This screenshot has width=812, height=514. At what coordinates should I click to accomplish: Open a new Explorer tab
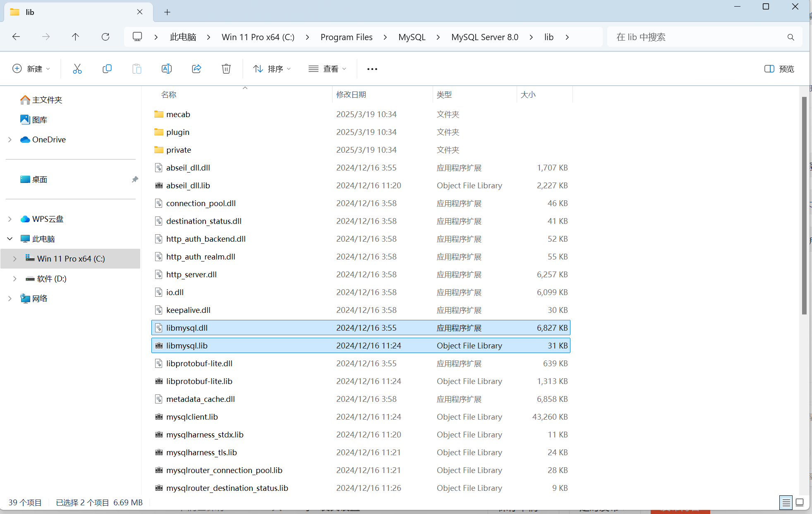(x=167, y=12)
